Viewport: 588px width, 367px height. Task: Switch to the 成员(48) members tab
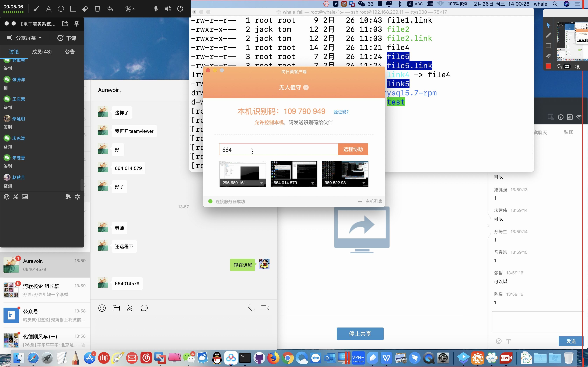click(42, 51)
